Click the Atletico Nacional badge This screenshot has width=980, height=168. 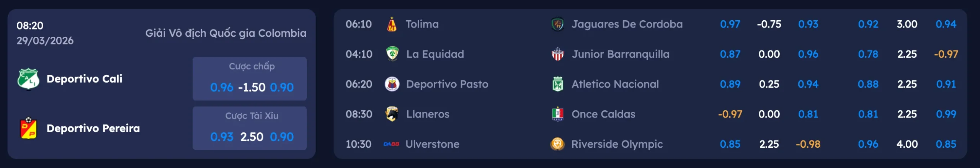coord(557,84)
